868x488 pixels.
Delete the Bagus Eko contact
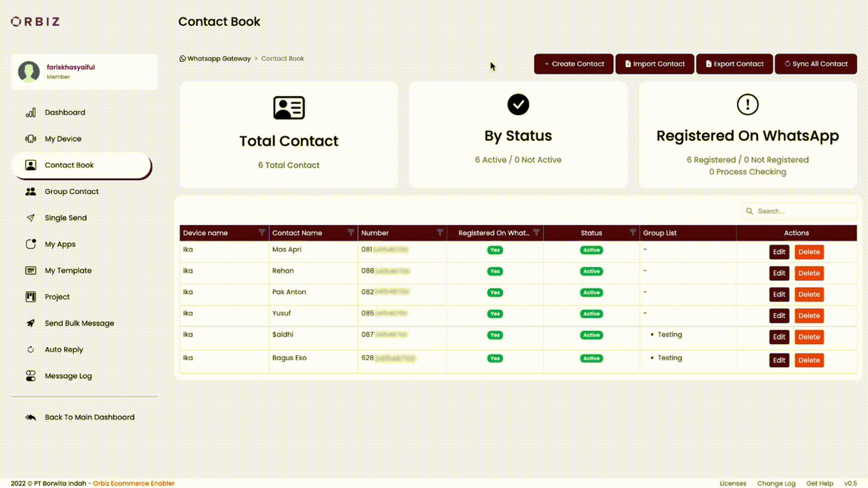pyautogui.click(x=809, y=360)
